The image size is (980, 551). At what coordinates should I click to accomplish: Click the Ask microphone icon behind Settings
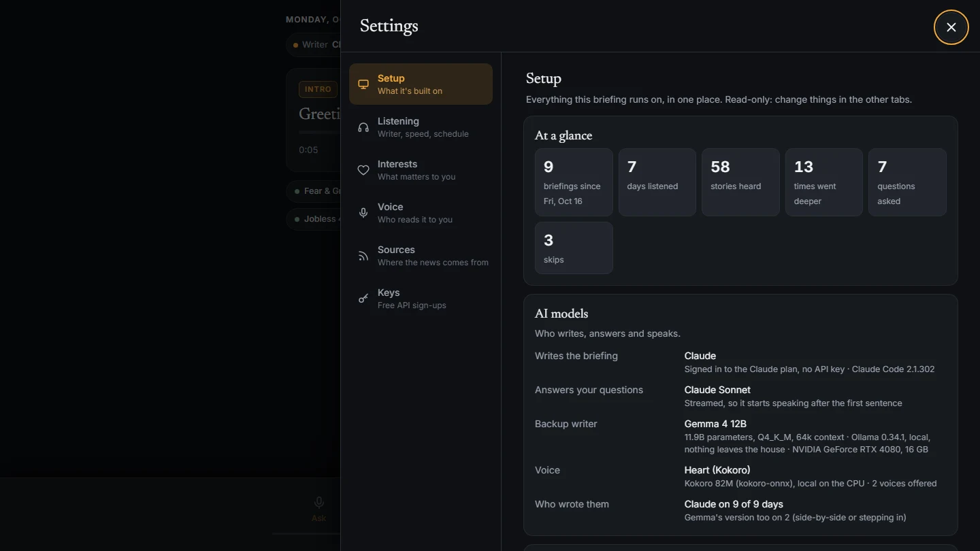coord(318,503)
